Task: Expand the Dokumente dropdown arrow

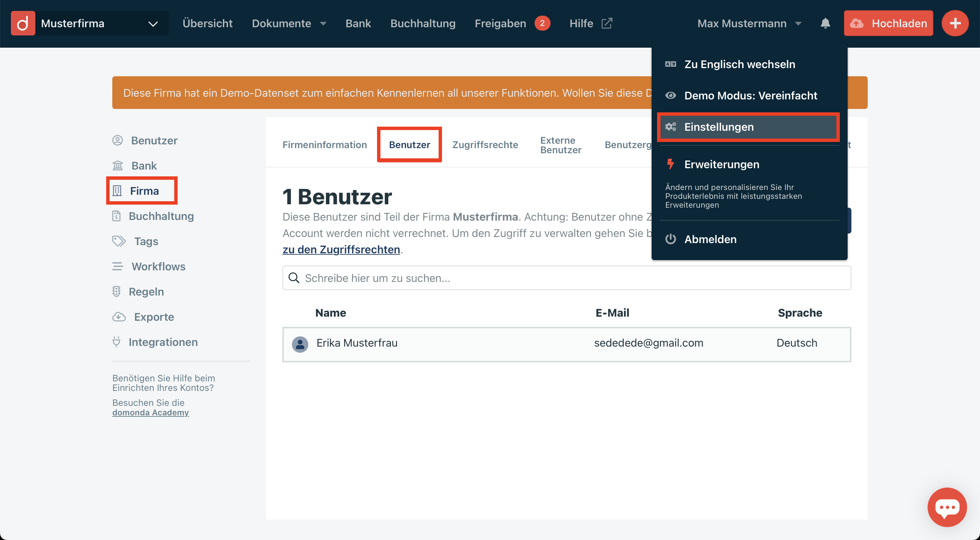Action: point(323,23)
